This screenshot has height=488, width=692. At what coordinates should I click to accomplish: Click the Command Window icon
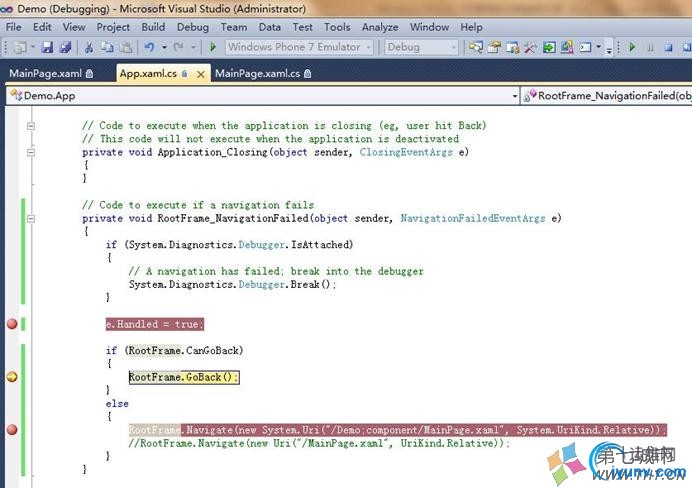coord(586,47)
